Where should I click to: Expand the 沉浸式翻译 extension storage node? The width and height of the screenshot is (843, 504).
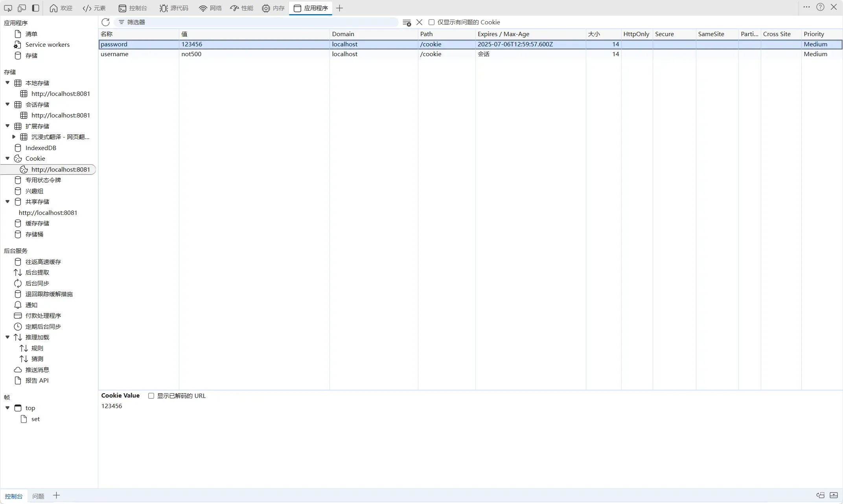14,137
